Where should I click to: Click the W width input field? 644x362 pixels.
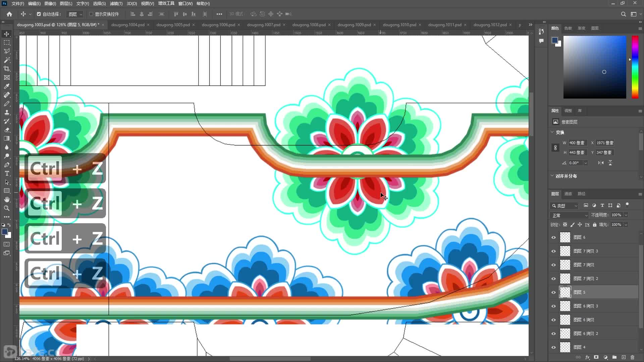(577, 143)
